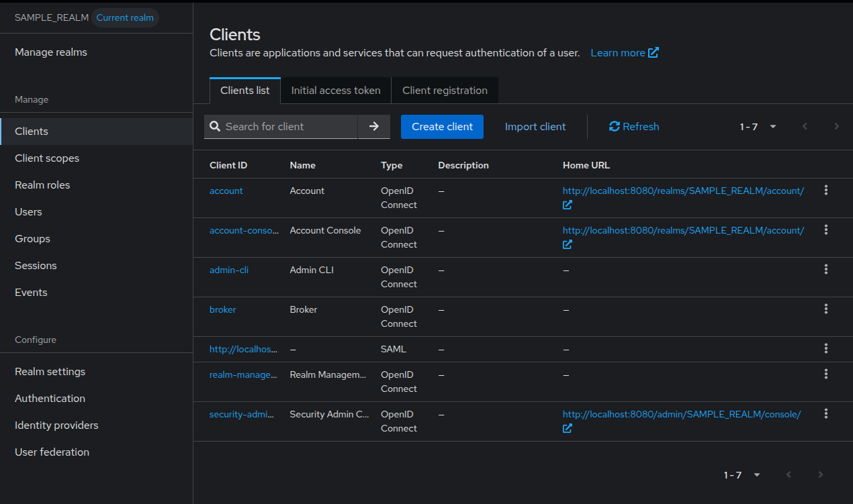853x504 pixels.
Task: Open kebab menu for the account client
Action: [825, 191]
